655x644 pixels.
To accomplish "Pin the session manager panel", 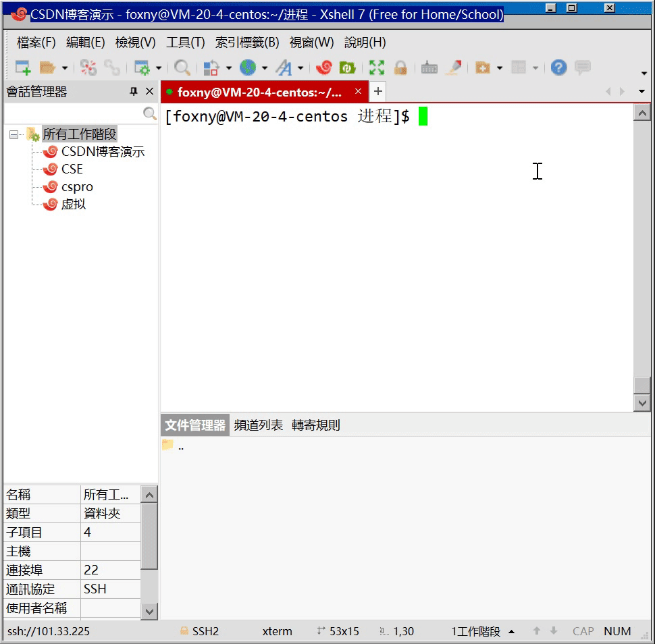I will point(134,92).
